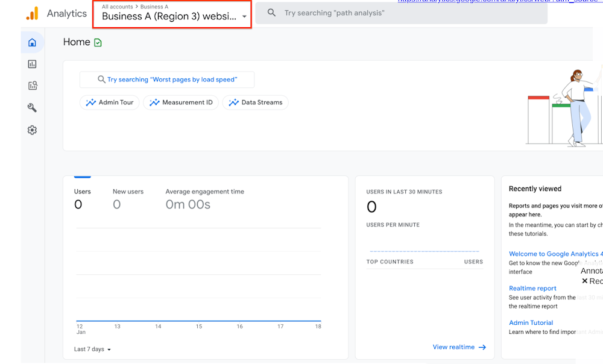603x364 pixels.
Task: Open Admin settings gear in sidebar
Action: pyautogui.click(x=32, y=130)
